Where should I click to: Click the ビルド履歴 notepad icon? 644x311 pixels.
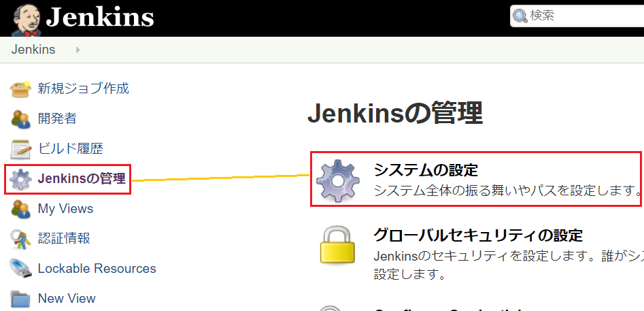[20, 149]
